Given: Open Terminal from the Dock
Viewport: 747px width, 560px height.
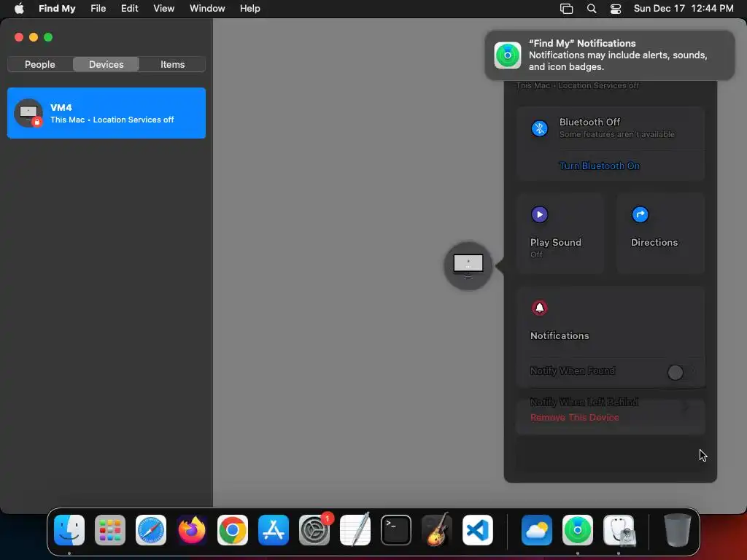Looking at the screenshot, I should pos(396,530).
